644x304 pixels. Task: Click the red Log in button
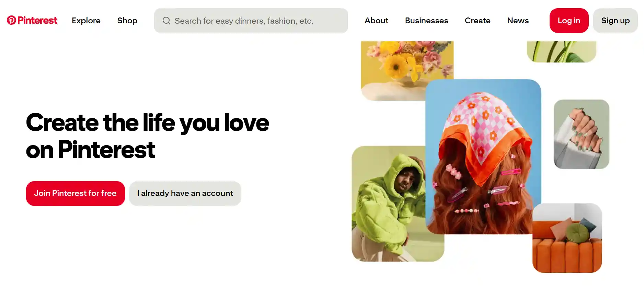pos(569,21)
